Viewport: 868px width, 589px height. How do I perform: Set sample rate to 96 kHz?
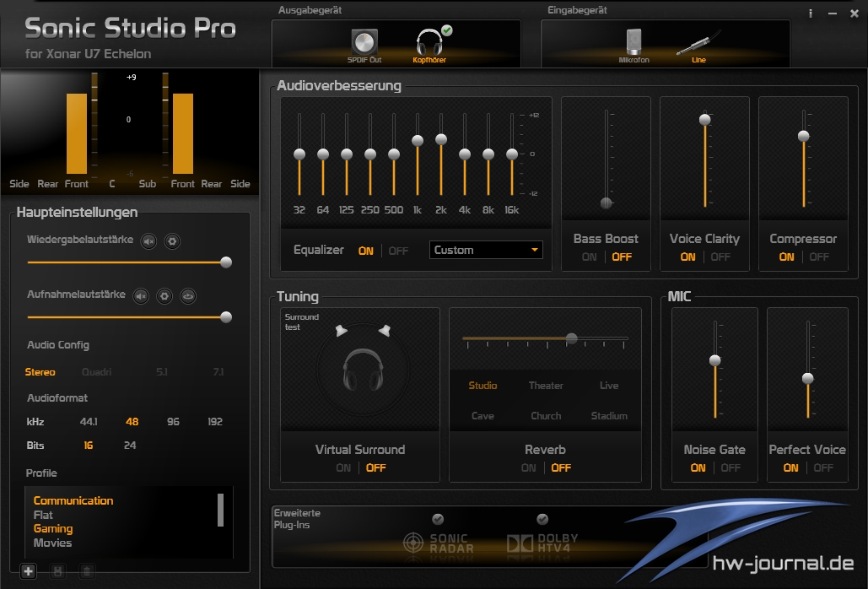[173, 421]
